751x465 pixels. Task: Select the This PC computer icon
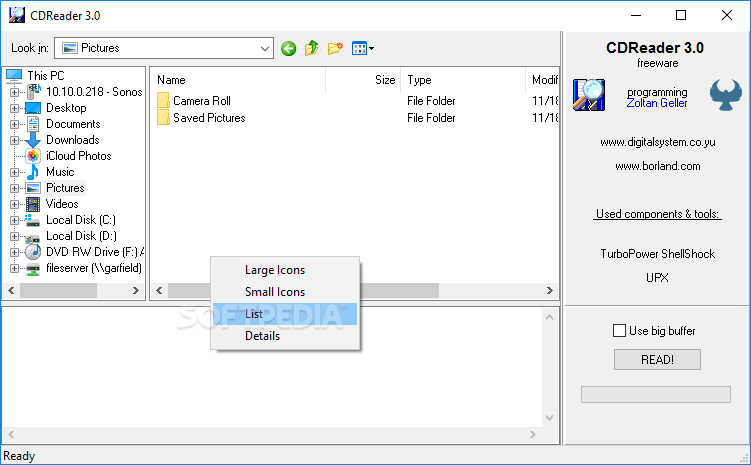(14, 76)
